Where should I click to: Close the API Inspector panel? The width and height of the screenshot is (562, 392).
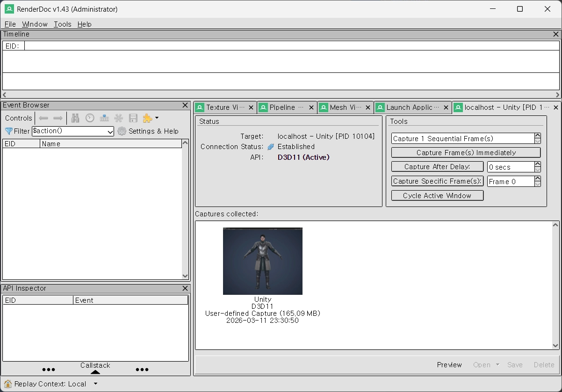pyautogui.click(x=185, y=289)
